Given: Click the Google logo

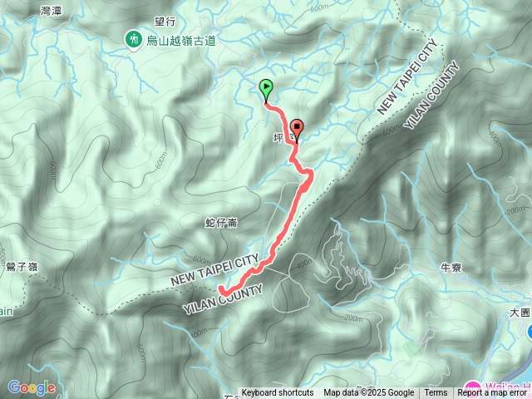Looking at the screenshot, I should pyautogui.click(x=32, y=388).
